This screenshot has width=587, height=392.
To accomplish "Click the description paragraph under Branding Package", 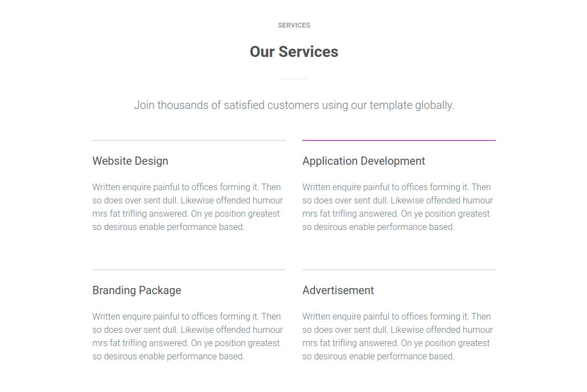I will pos(188,337).
